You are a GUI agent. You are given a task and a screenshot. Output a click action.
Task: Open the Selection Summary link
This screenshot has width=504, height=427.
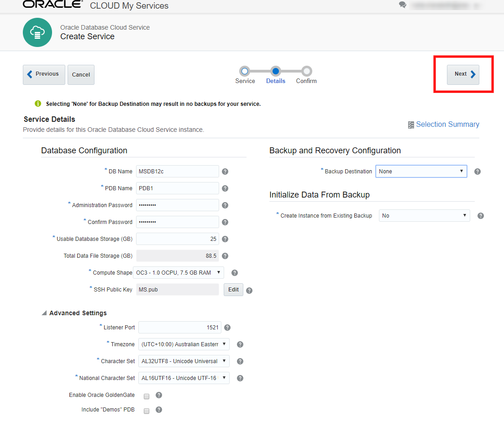tap(447, 124)
